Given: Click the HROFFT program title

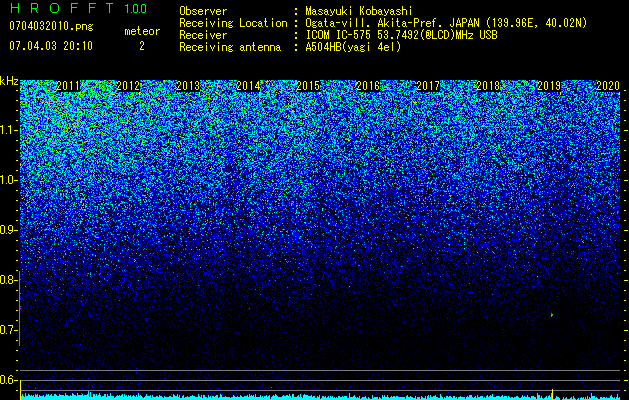Looking at the screenshot, I should coord(62,8).
